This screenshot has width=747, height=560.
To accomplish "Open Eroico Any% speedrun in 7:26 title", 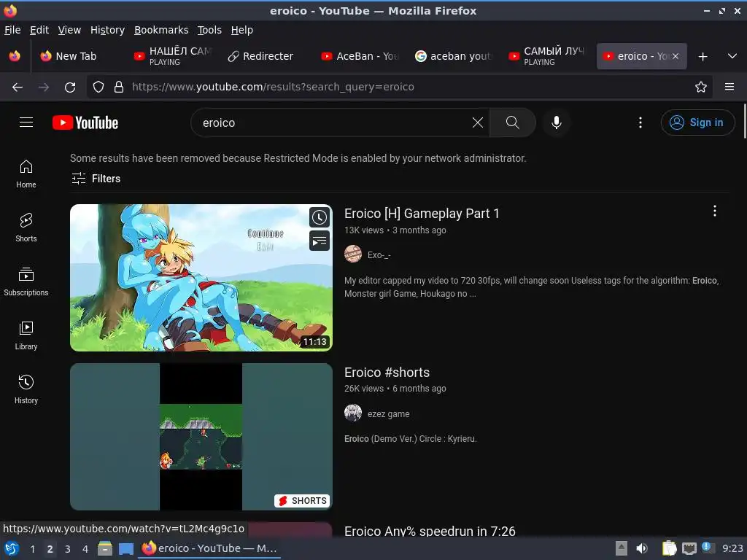I will (x=430, y=531).
